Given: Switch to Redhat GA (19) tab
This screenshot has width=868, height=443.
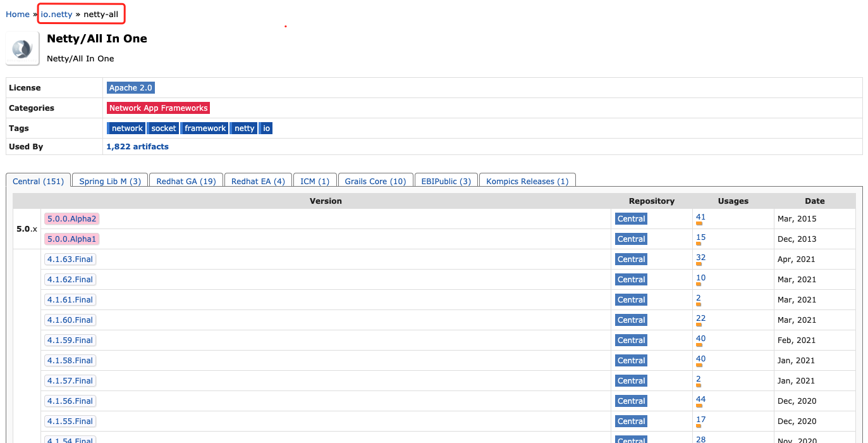Looking at the screenshot, I should 186,181.
